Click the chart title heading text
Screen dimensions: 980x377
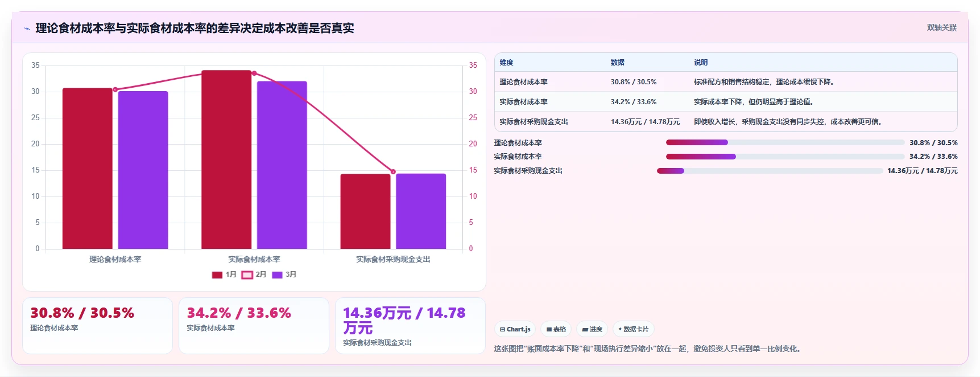pyautogui.click(x=195, y=28)
